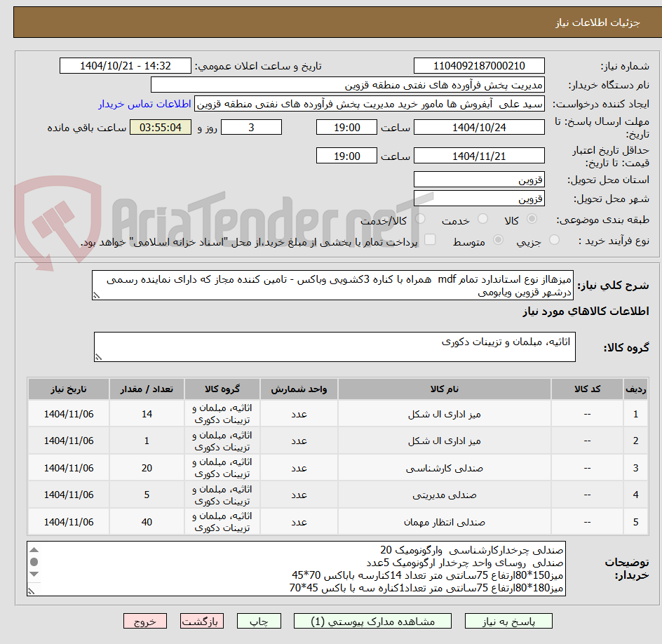Open 'مشاهده مدارک پیوستی (1)' attachments
The image size is (662, 644).
point(372,621)
